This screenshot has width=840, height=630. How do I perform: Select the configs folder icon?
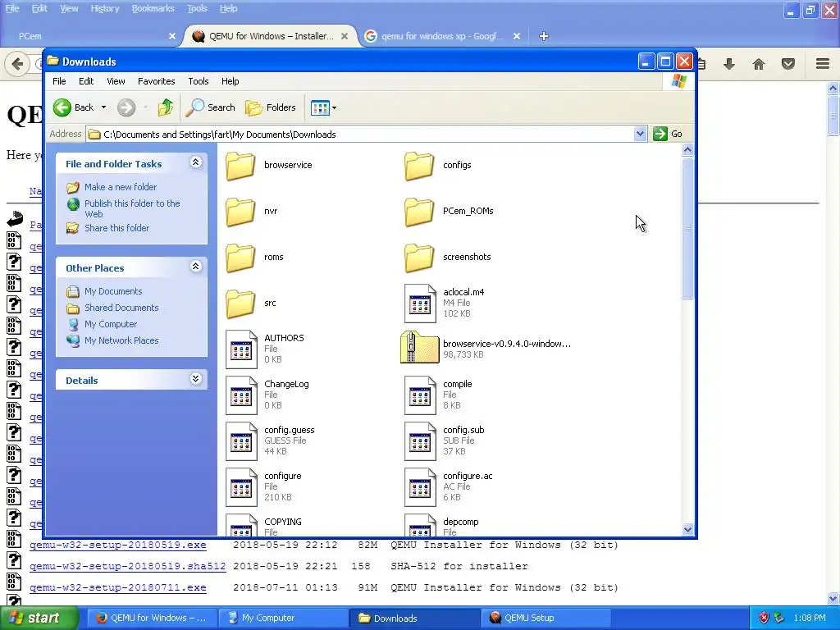419,166
